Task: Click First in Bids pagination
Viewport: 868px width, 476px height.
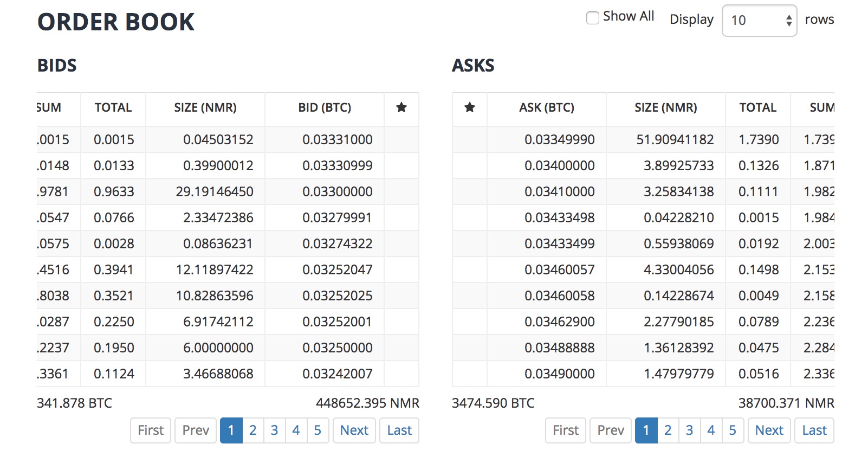Action: click(151, 430)
